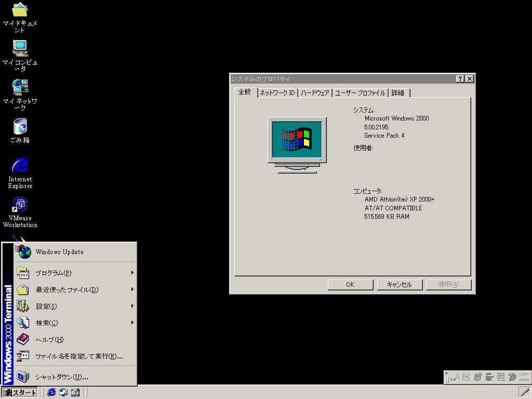Select the マイ ネットワーク desktop icon
532x399 pixels.
(20, 95)
